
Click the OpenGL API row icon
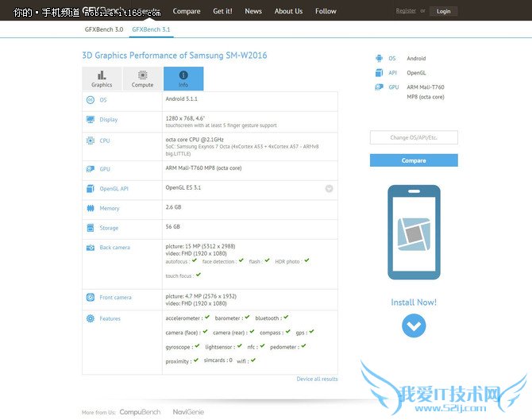click(x=91, y=189)
